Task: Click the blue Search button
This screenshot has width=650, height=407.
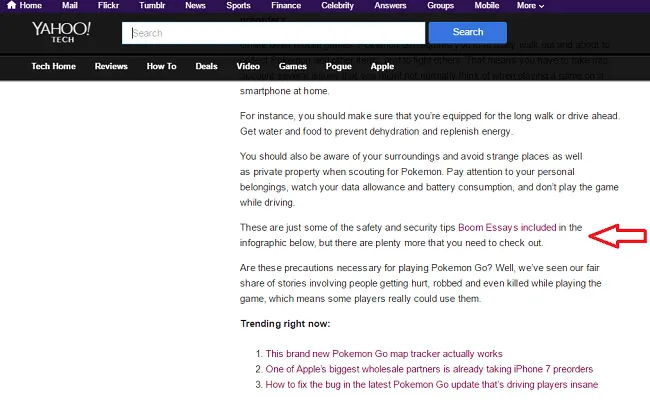Action: click(468, 32)
